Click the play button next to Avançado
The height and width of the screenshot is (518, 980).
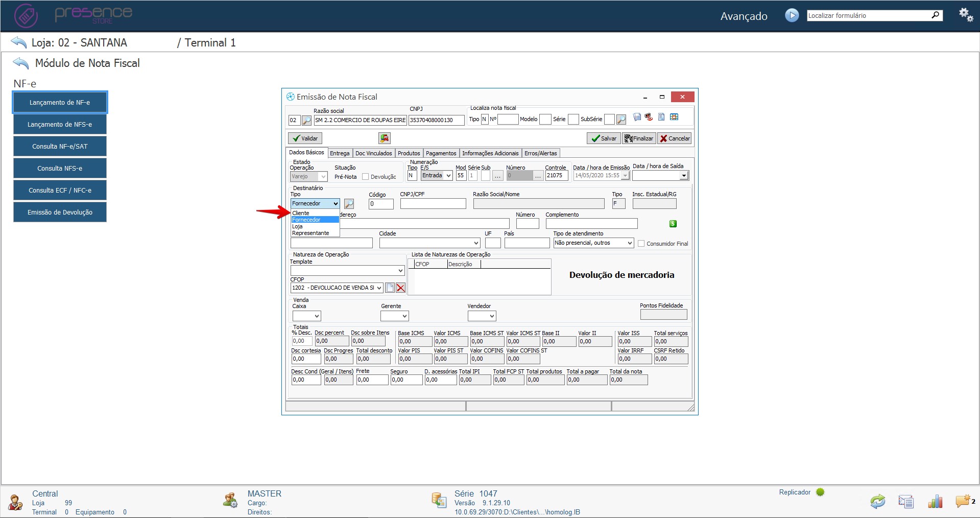(792, 15)
